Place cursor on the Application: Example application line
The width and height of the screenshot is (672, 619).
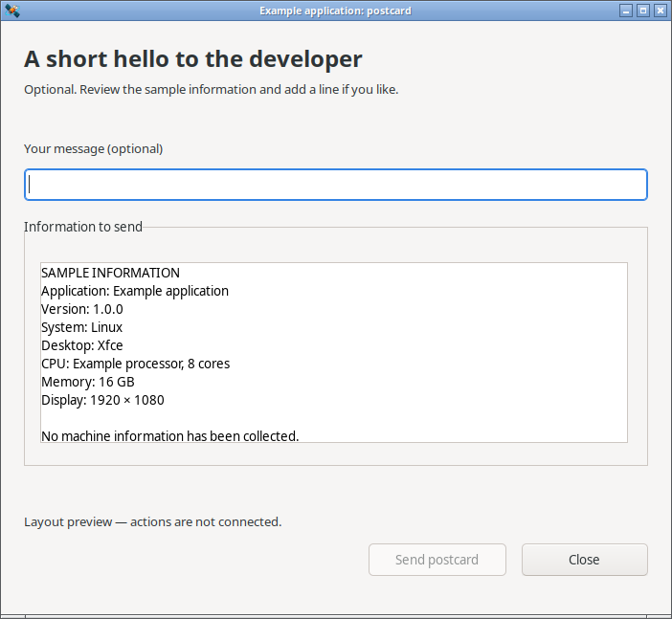click(x=135, y=291)
